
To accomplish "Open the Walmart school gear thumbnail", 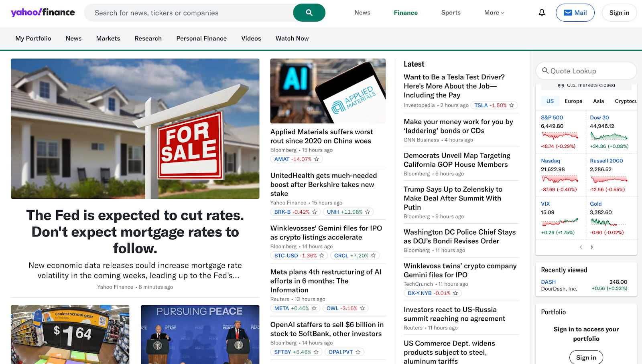I will pyautogui.click(x=70, y=334).
